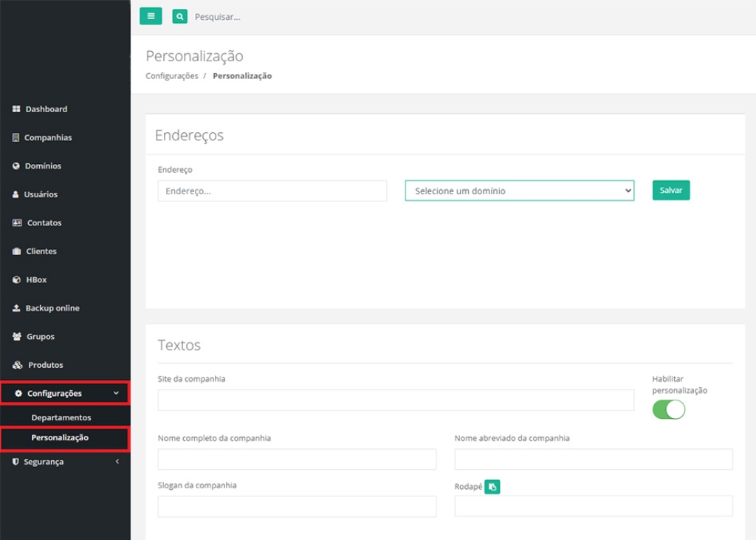This screenshot has width=756, height=540.
Task: Click the Rodapé text field
Action: (x=594, y=507)
